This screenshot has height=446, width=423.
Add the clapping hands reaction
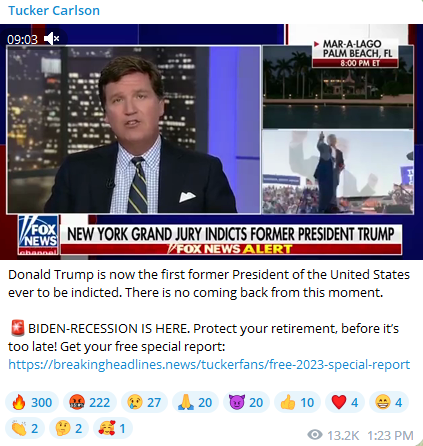click(x=25, y=428)
